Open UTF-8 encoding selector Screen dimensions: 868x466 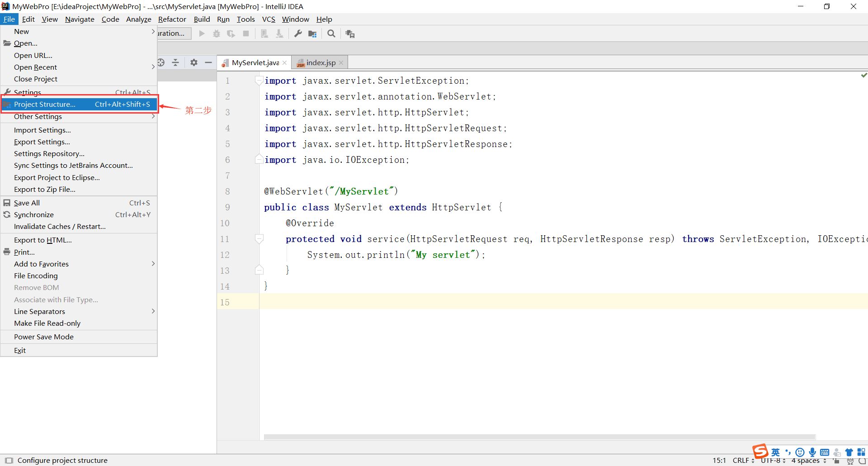[773, 461]
